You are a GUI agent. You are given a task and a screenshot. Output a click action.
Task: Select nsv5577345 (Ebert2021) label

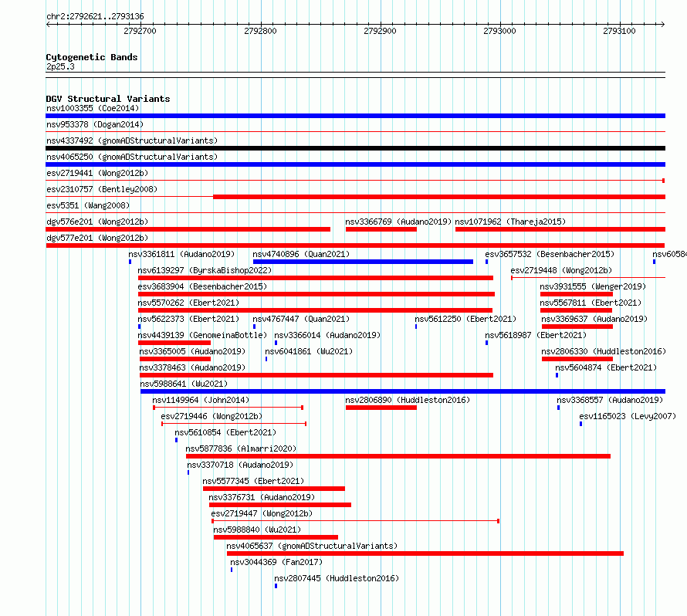(253, 481)
